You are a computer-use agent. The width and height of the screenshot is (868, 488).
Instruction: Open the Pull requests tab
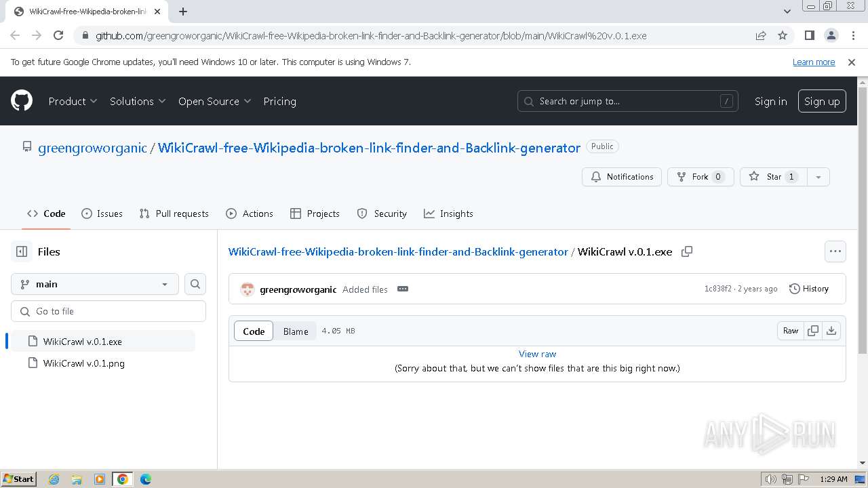click(174, 213)
